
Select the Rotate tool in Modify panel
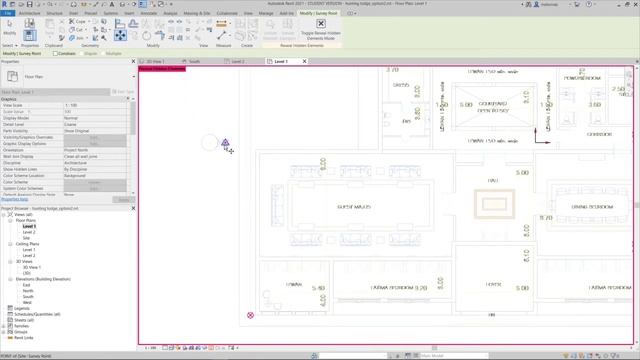click(147, 36)
